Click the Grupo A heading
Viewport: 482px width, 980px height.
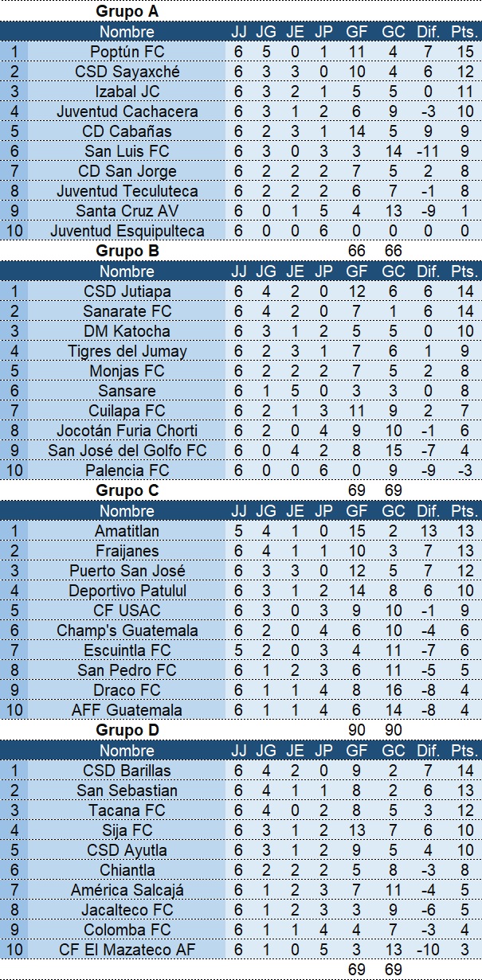pos(127,11)
